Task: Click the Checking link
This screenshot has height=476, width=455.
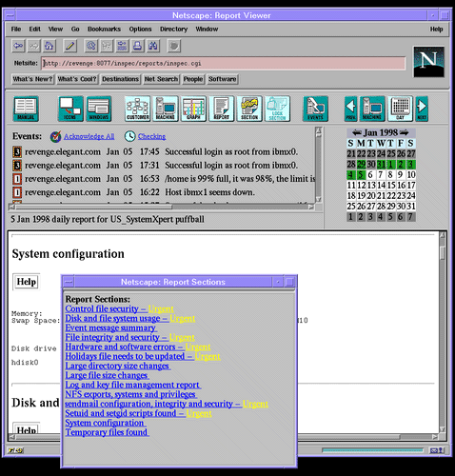Action: pyautogui.click(x=151, y=136)
